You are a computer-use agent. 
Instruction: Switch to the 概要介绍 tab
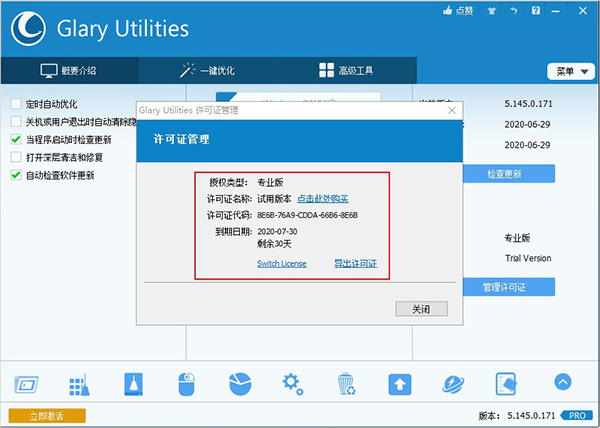(69, 71)
